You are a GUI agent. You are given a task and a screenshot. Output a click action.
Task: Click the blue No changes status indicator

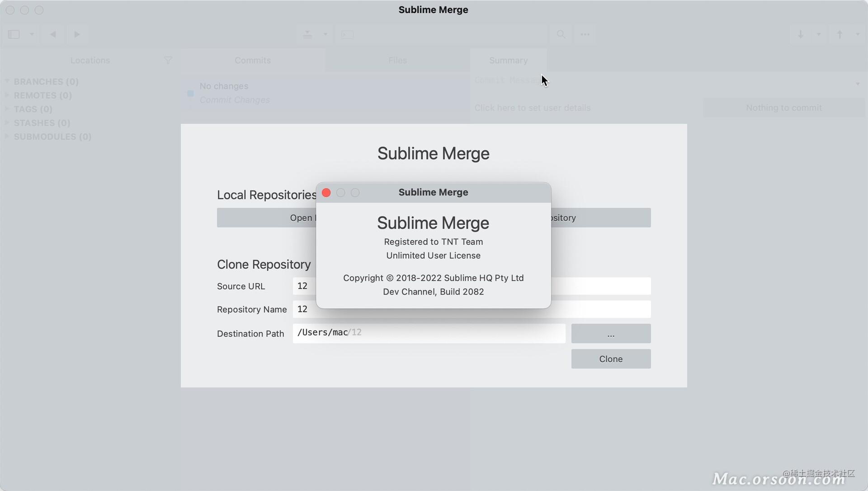[190, 93]
